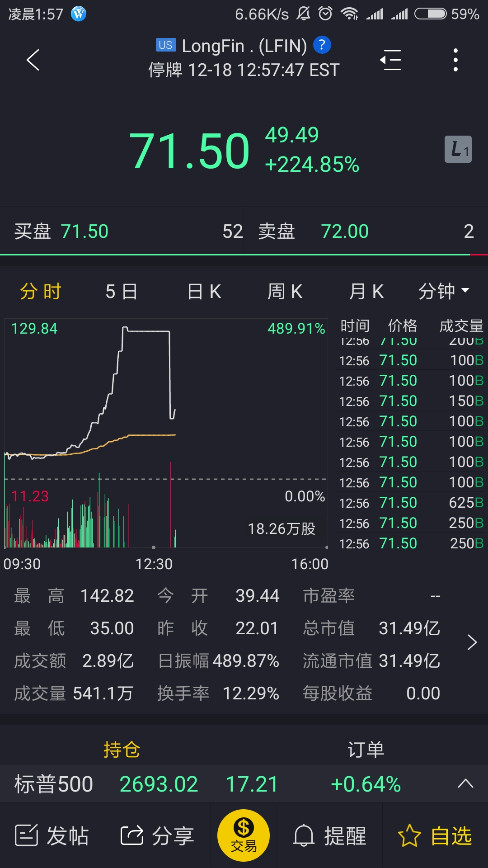Image resolution: width=488 pixels, height=868 pixels.
Task: Tap the 分享 share button label
Action: tap(173, 835)
